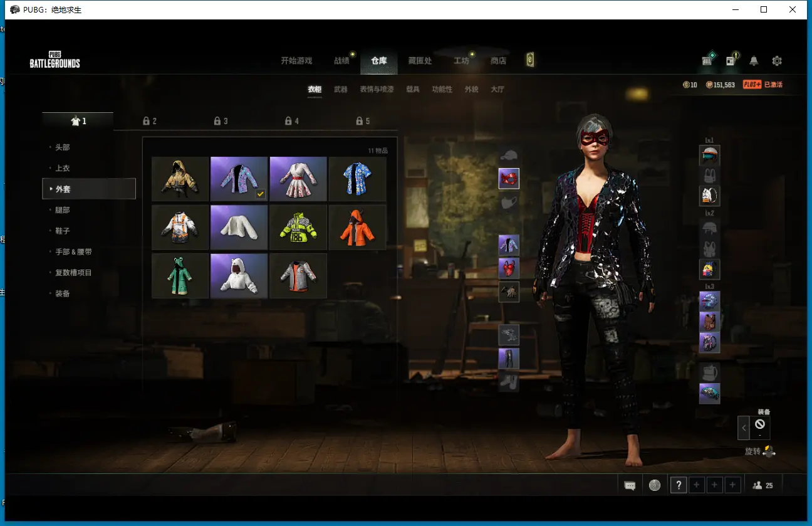
Task: Select the equipped red corset top slot
Action: click(x=509, y=268)
